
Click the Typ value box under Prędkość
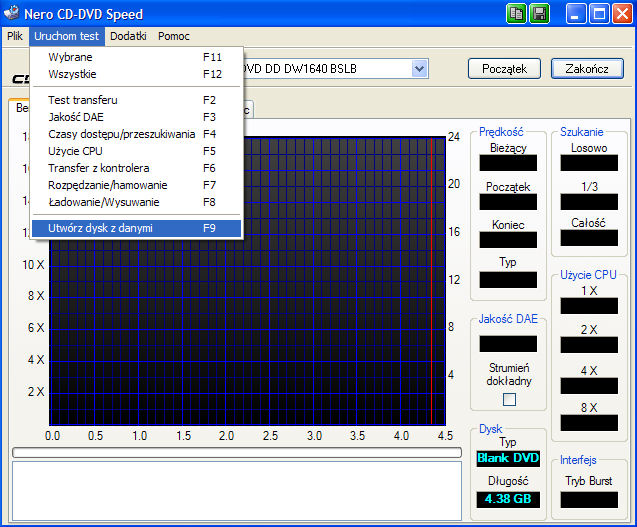[508, 280]
